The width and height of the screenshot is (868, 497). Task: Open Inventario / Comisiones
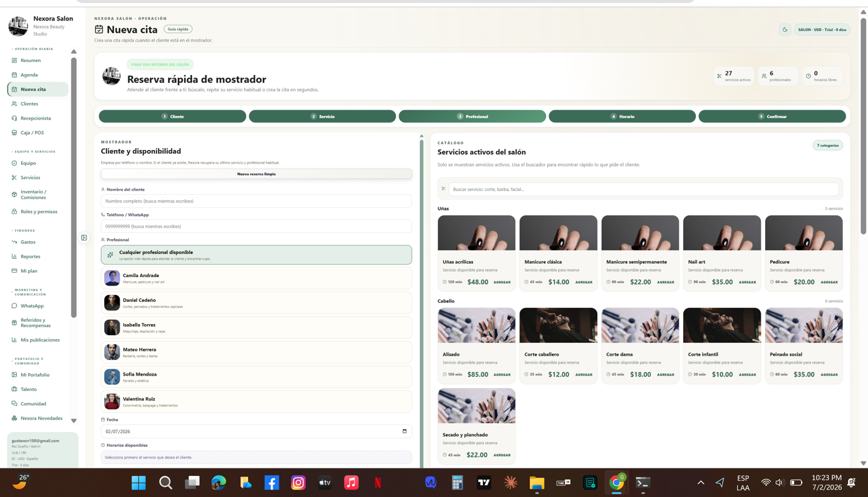[x=38, y=195]
